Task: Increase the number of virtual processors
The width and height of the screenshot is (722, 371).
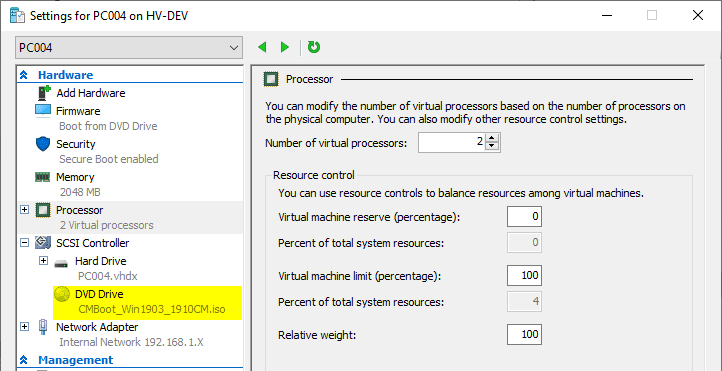Action: (x=492, y=138)
